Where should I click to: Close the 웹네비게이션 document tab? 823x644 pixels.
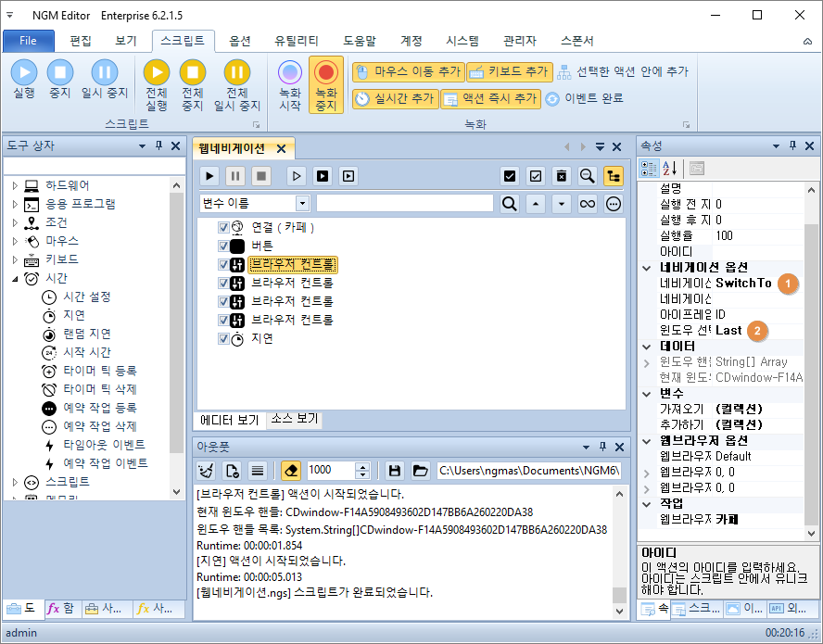[x=282, y=149]
